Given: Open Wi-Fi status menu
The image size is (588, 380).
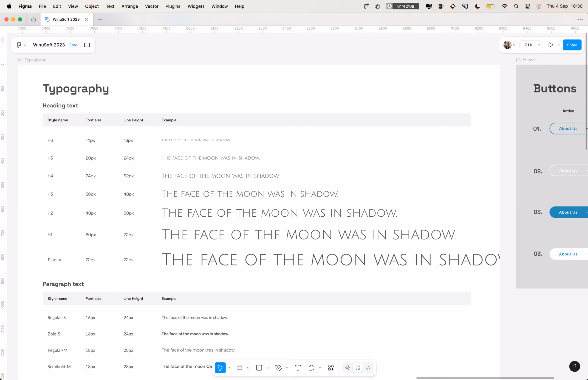Looking at the screenshot, I should (504, 6).
